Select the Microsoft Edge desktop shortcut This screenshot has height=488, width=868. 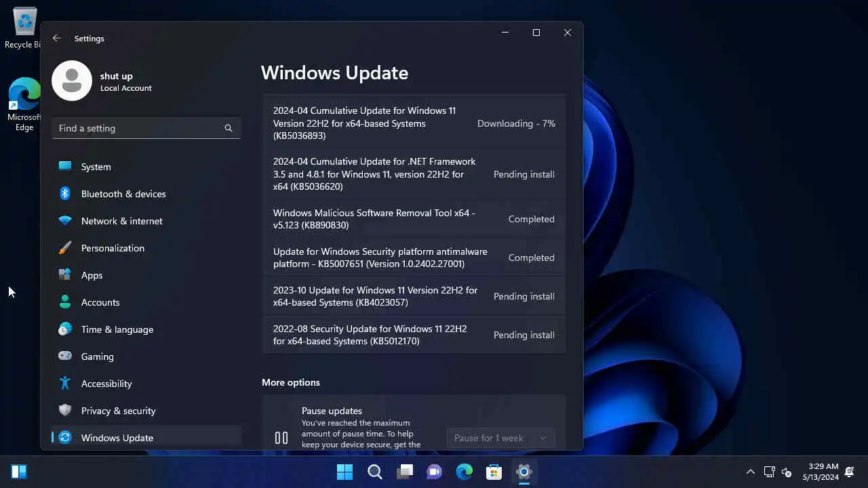(x=24, y=104)
